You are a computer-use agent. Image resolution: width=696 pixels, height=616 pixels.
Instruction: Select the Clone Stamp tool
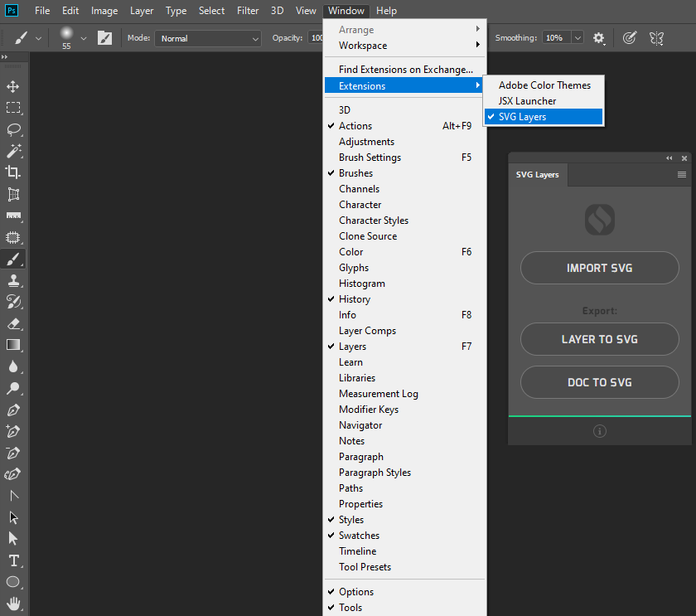pyautogui.click(x=13, y=281)
